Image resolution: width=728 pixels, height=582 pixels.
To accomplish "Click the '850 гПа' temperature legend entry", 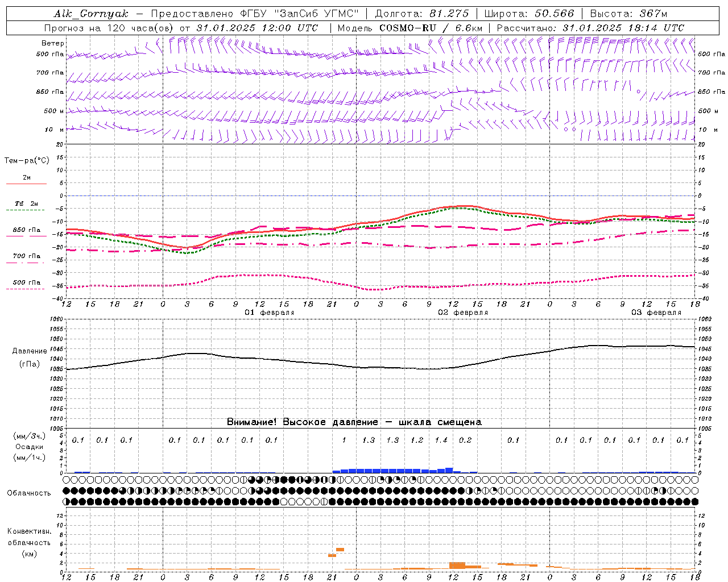I will [x=27, y=230].
